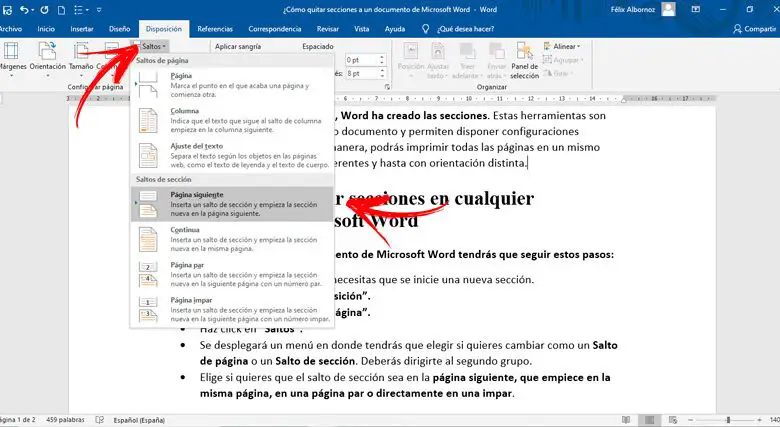
Task: Open the paragraph settings dialog launcher
Action: (x=387, y=87)
